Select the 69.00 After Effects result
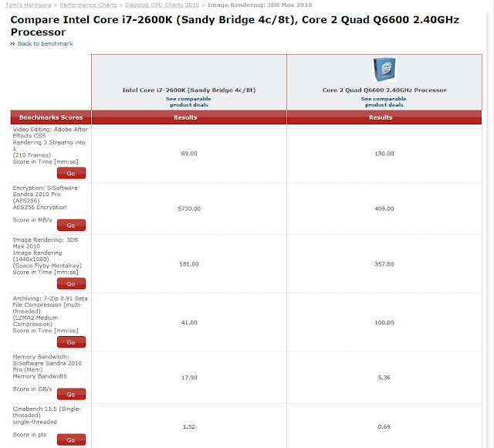 (189, 154)
